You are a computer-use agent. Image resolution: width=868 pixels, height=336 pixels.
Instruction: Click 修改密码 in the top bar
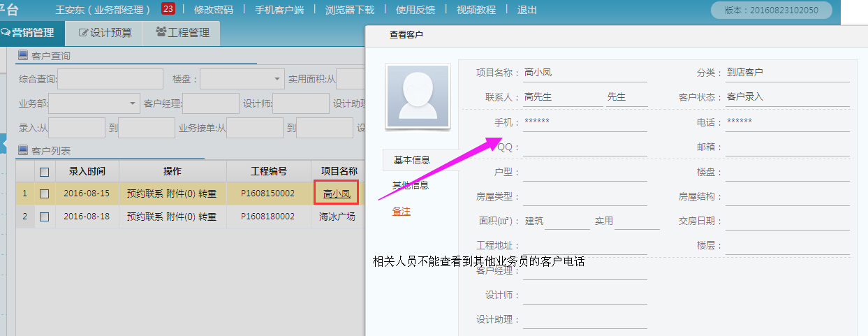(x=214, y=10)
